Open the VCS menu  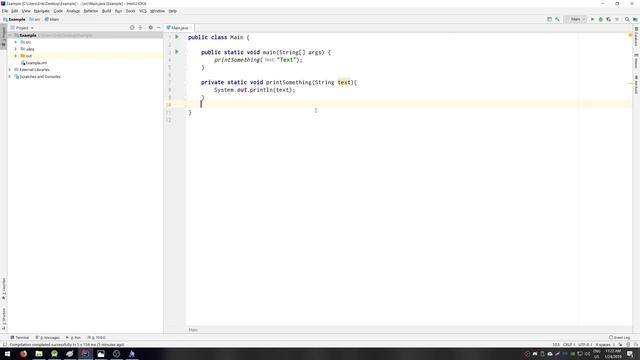click(x=143, y=11)
